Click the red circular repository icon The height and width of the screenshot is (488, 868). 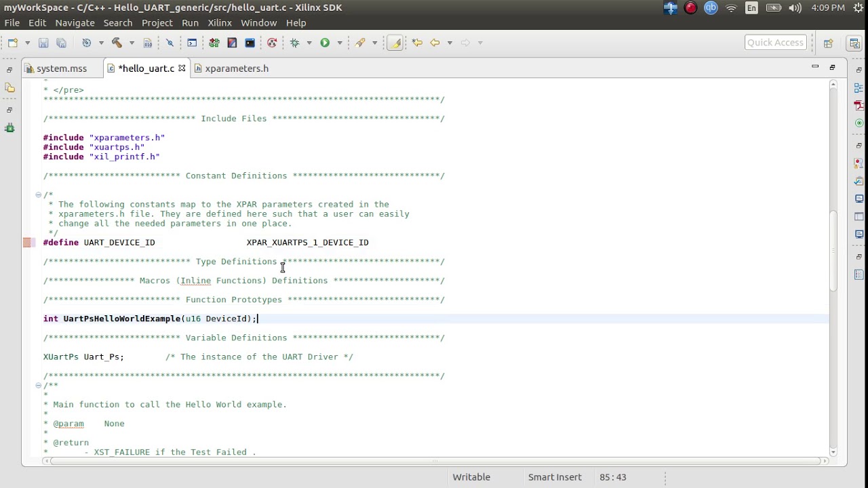[x=272, y=43]
